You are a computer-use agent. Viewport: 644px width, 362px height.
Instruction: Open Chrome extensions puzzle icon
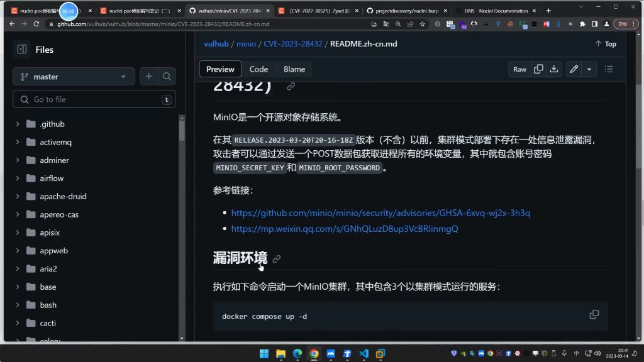click(x=582, y=25)
